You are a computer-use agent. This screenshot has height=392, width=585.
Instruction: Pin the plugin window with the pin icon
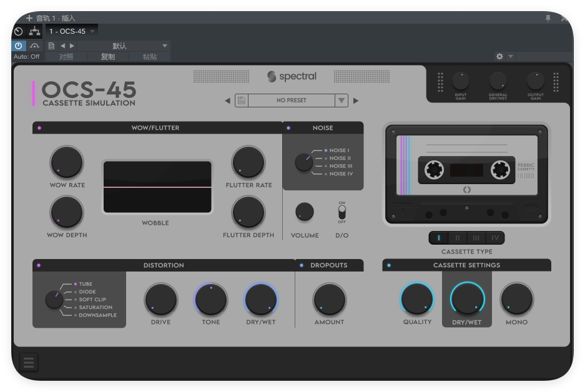[548, 18]
